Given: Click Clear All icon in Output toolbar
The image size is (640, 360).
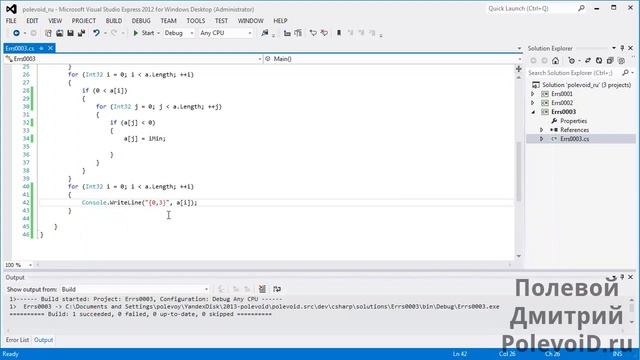Looking at the screenshot, I should tap(262, 289).
